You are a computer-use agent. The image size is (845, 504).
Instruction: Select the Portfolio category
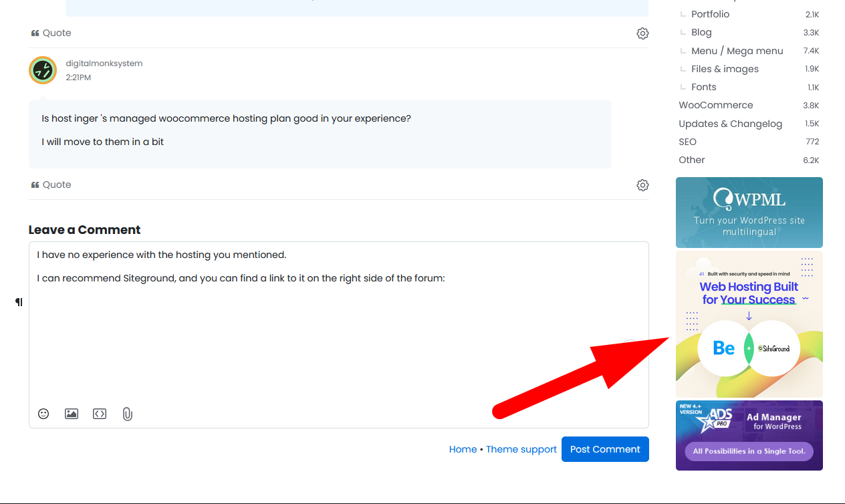point(710,14)
